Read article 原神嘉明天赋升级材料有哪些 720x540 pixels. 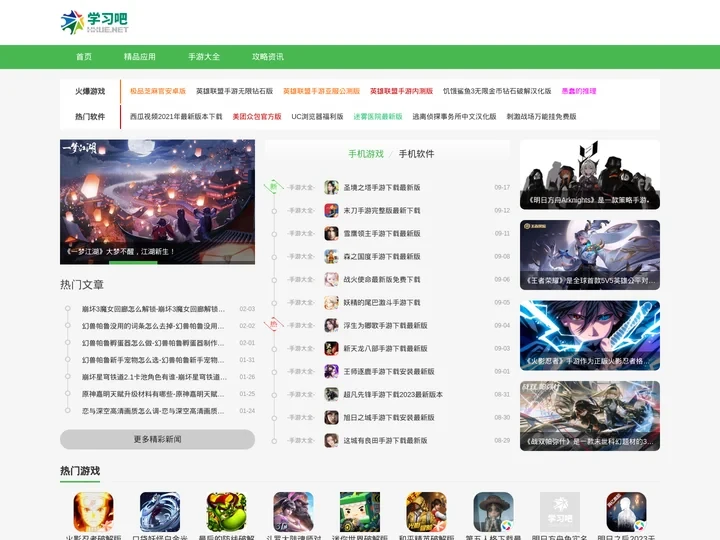(153, 394)
